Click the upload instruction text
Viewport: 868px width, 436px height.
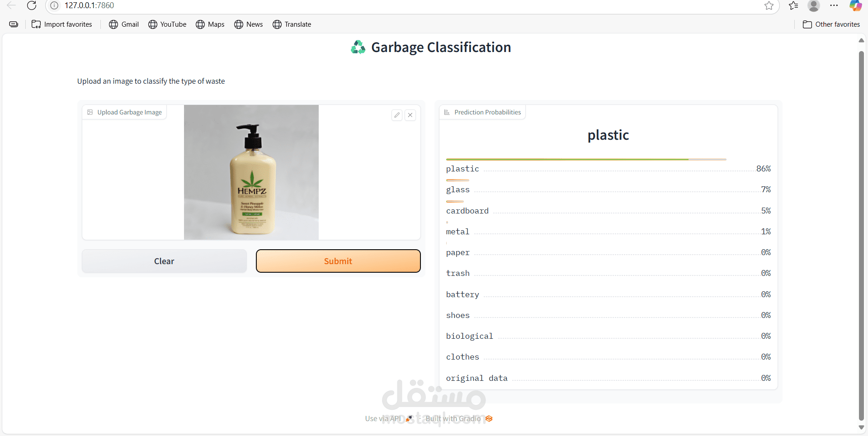pyautogui.click(x=151, y=81)
